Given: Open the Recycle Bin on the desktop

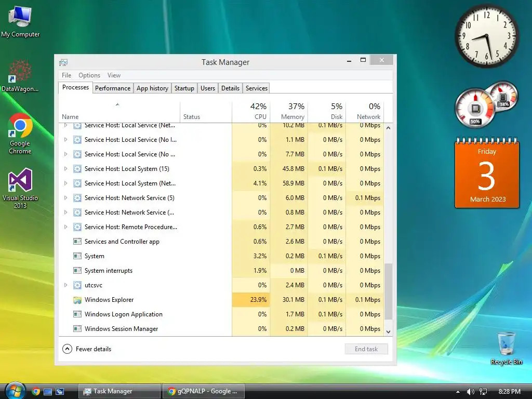Looking at the screenshot, I should (506, 349).
